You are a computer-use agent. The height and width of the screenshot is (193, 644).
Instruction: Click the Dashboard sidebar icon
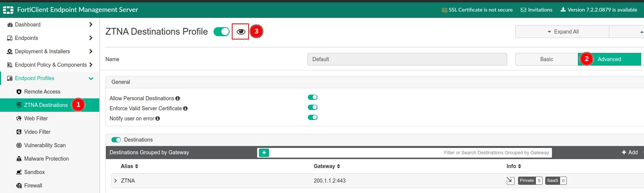click(x=10, y=25)
